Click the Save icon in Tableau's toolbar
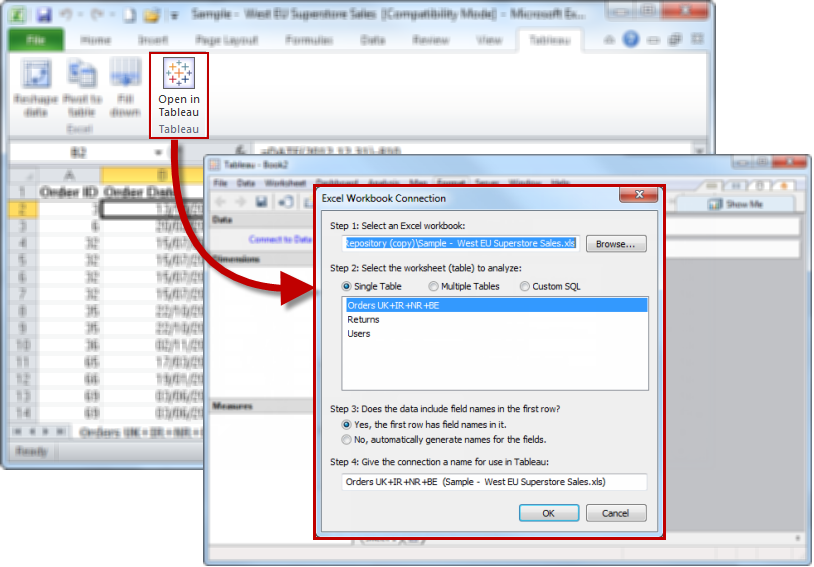The width and height of the screenshot is (814, 567). (x=261, y=203)
